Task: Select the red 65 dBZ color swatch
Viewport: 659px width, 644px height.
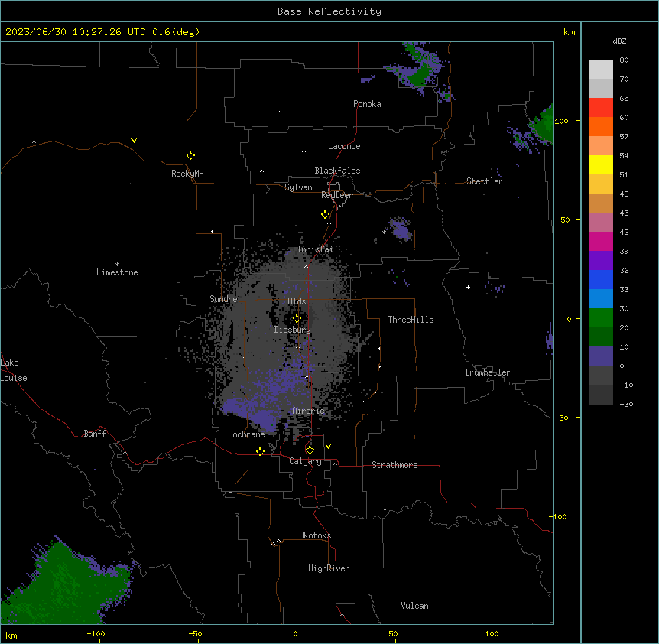Action: point(601,107)
